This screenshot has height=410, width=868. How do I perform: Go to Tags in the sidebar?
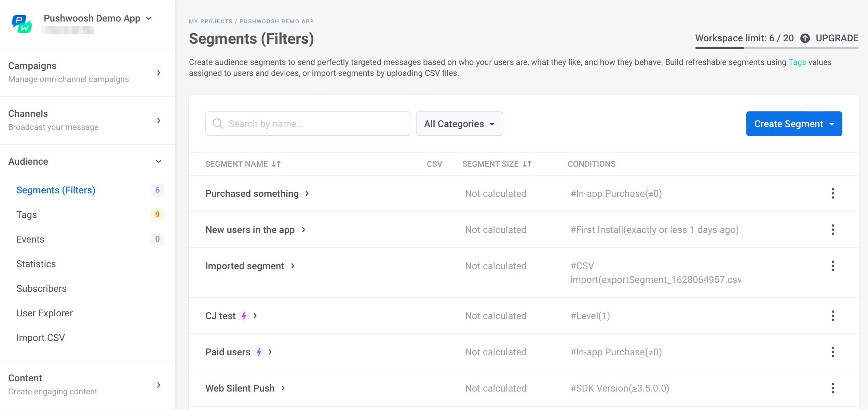click(x=27, y=215)
